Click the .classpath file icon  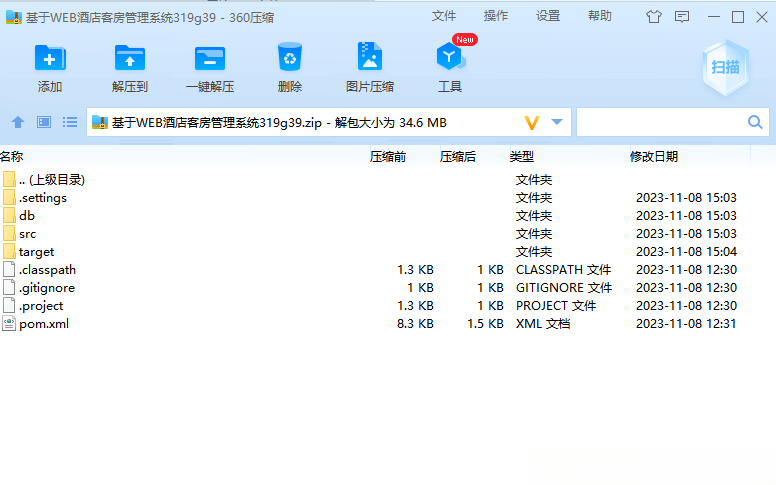pos(9,269)
